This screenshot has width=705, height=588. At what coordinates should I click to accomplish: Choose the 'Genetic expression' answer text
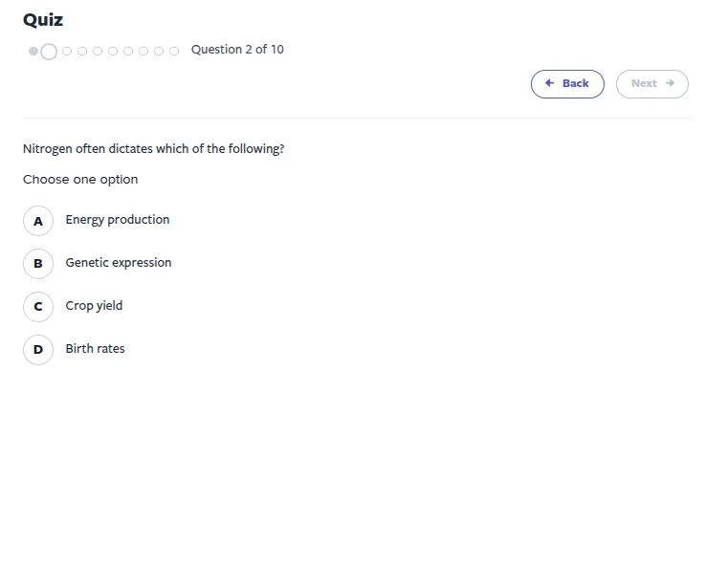tap(119, 263)
